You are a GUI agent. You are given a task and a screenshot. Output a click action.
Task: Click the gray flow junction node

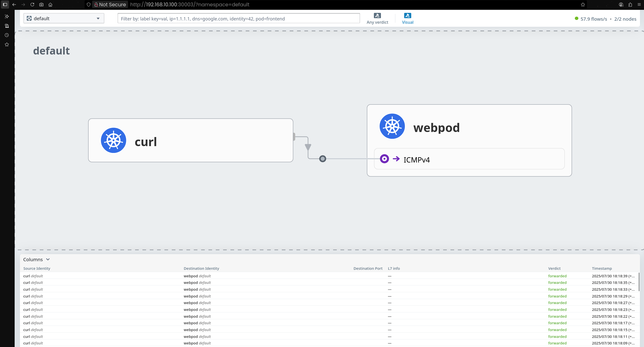[x=323, y=159]
